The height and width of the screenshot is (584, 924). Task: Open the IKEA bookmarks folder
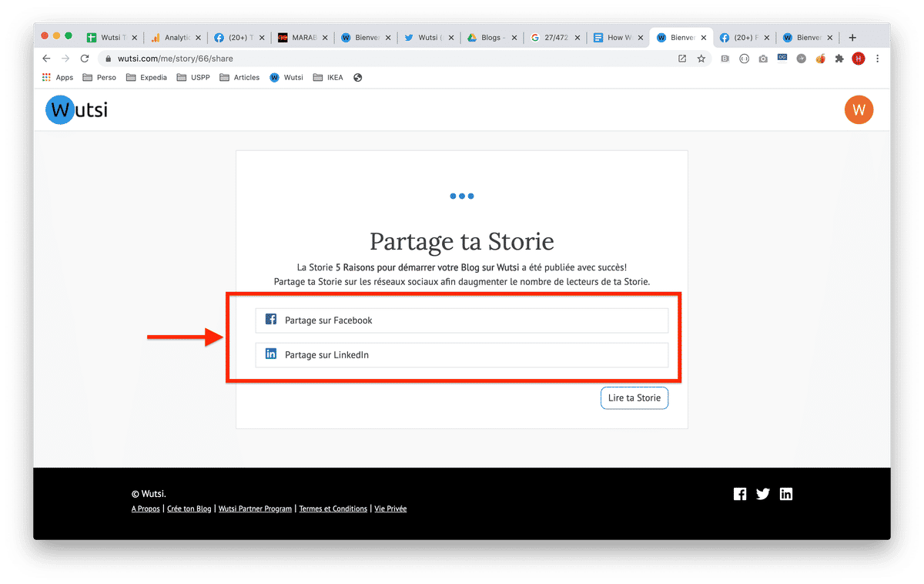328,77
